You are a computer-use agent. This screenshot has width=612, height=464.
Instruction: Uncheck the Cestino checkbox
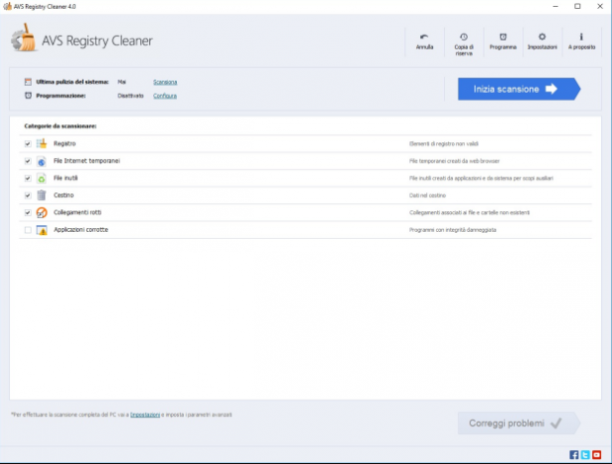tap(28, 195)
